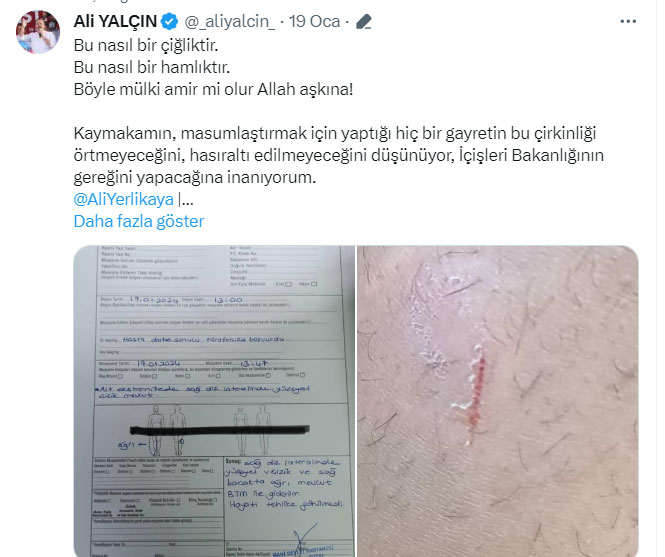
Task: Open the @AliYerlikaya mention
Action: (x=123, y=199)
